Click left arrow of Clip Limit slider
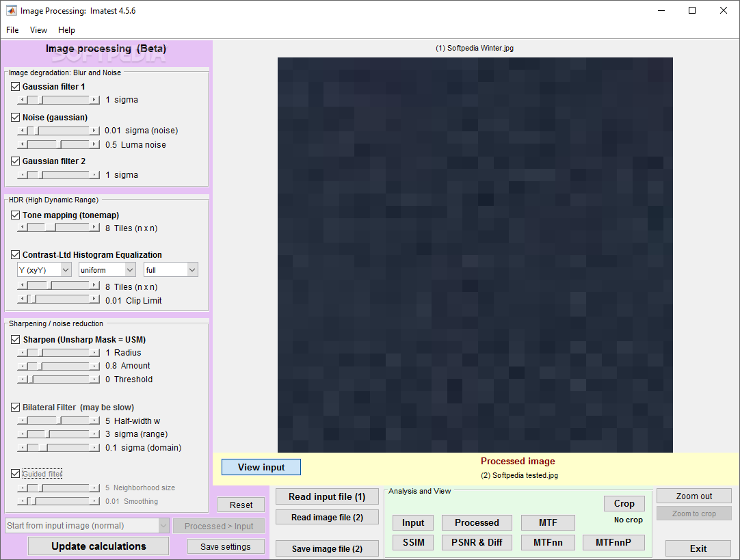 coord(22,299)
